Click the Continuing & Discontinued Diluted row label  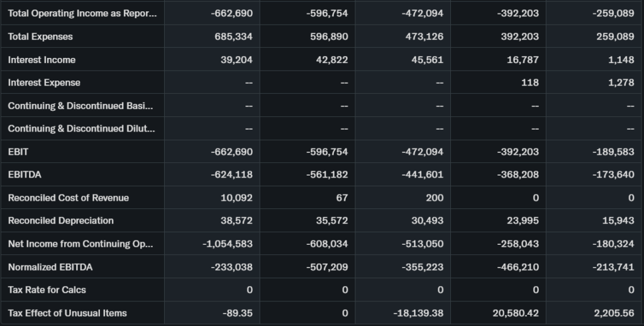80,128
